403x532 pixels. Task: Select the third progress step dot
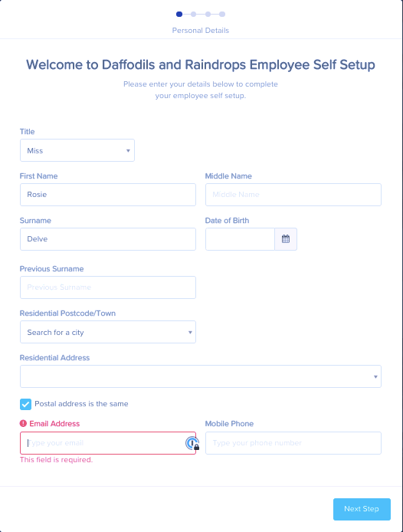coord(208,14)
